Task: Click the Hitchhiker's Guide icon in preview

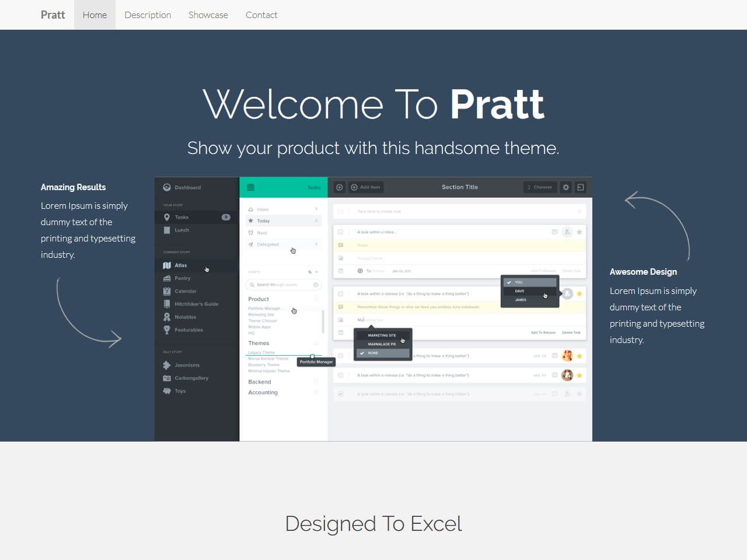Action: (167, 304)
